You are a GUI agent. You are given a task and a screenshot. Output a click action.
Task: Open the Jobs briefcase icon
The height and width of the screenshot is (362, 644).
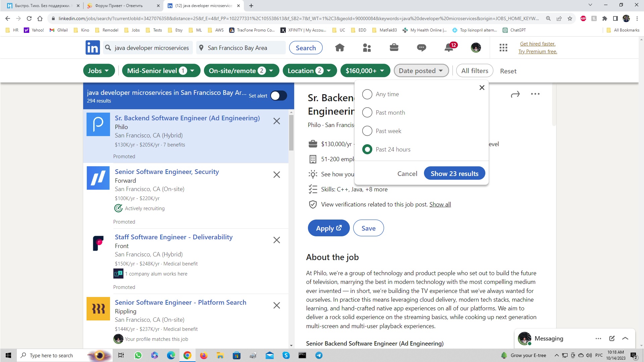click(394, 48)
